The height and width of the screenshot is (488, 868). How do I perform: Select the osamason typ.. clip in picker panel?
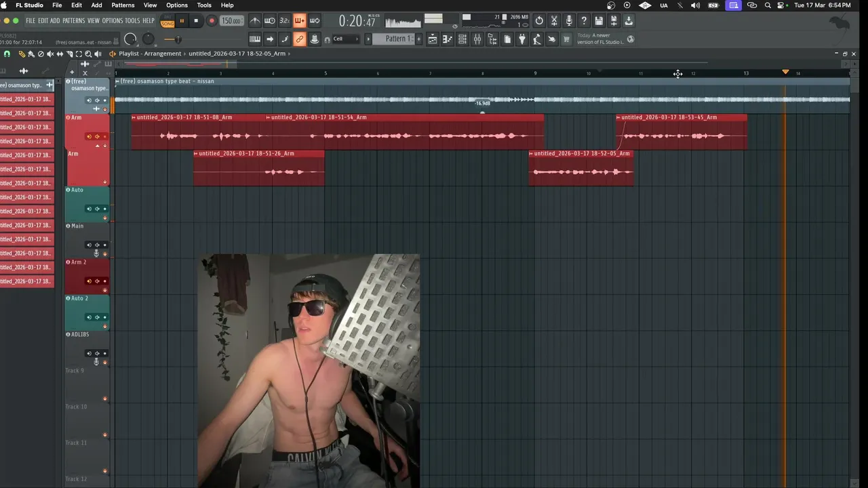tap(26, 85)
